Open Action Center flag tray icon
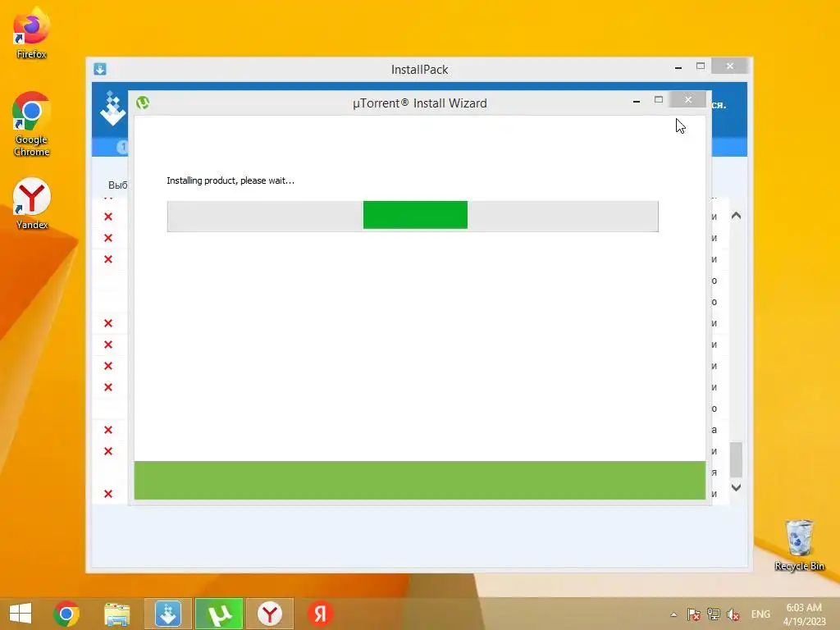The height and width of the screenshot is (630, 840). 693,614
